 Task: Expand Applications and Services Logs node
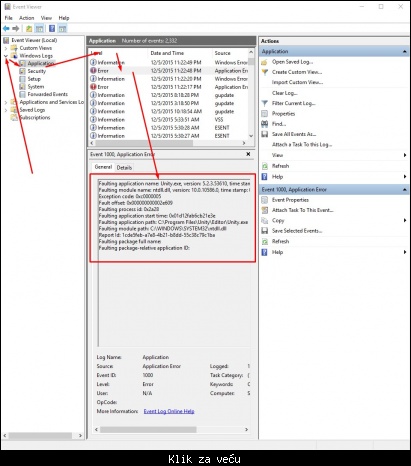pos(6,102)
